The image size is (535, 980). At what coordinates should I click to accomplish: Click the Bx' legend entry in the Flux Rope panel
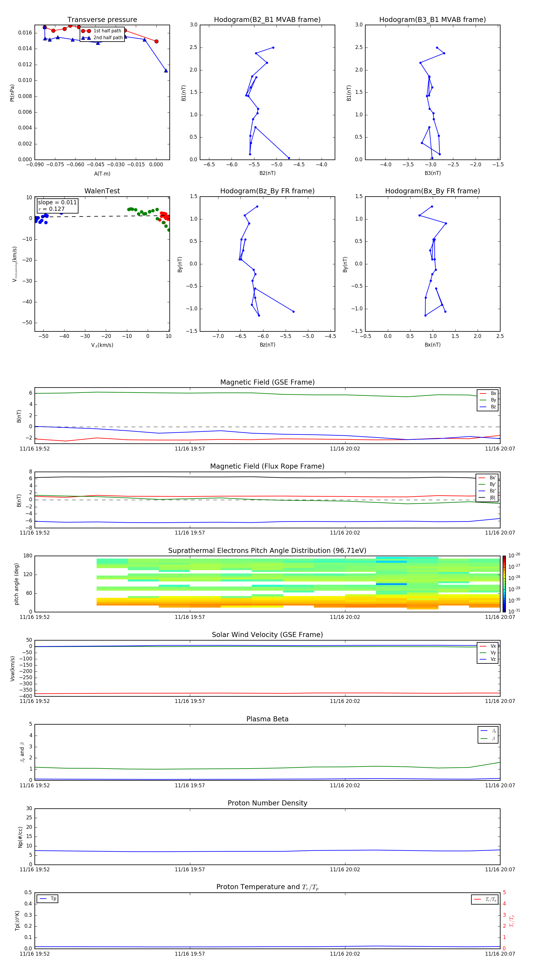pyautogui.click(x=487, y=478)
